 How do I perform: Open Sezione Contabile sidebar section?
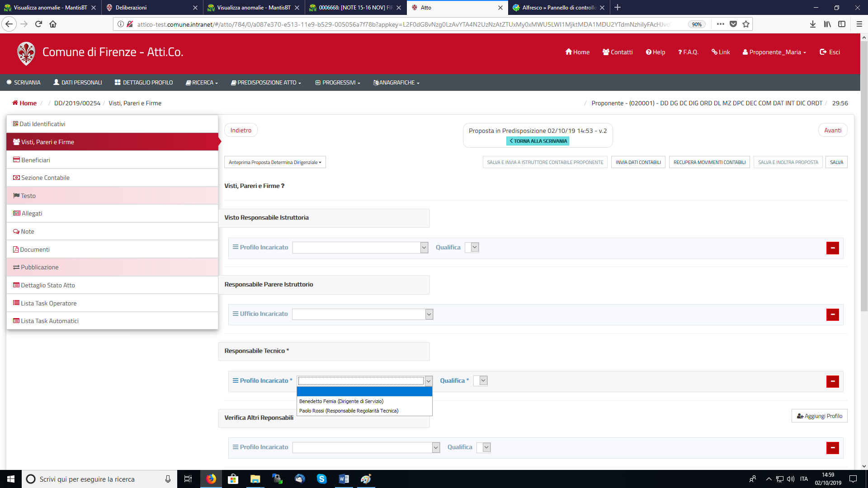[45, 178]
